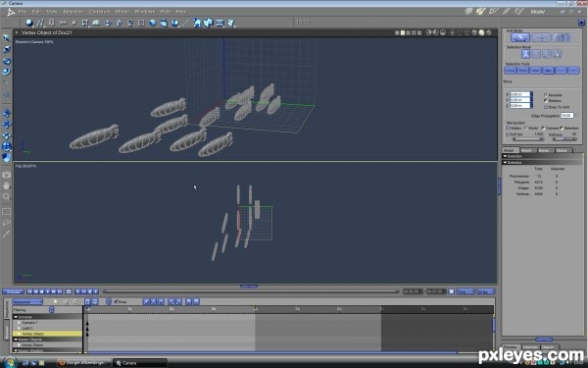The width and height of the screenshot is (588, 368).
Task: Open the Sequencer dropdown
Action: tap(27, 301)
